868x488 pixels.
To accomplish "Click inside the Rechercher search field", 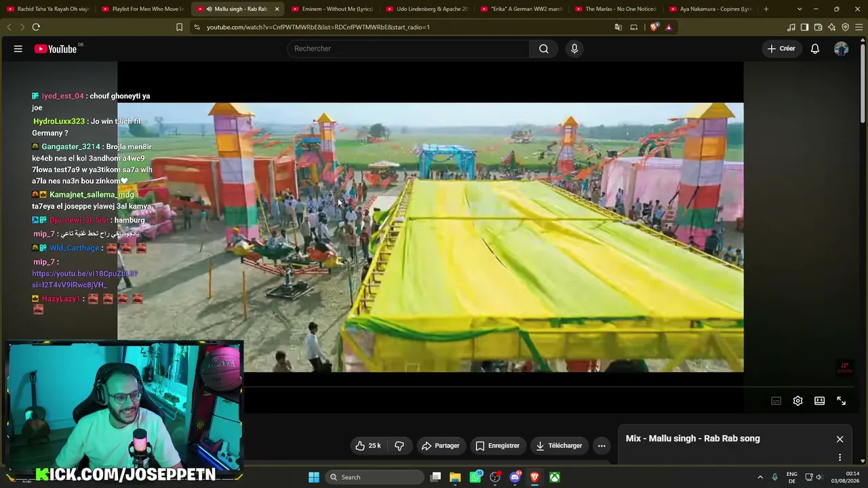I will (x=408, y=49).
